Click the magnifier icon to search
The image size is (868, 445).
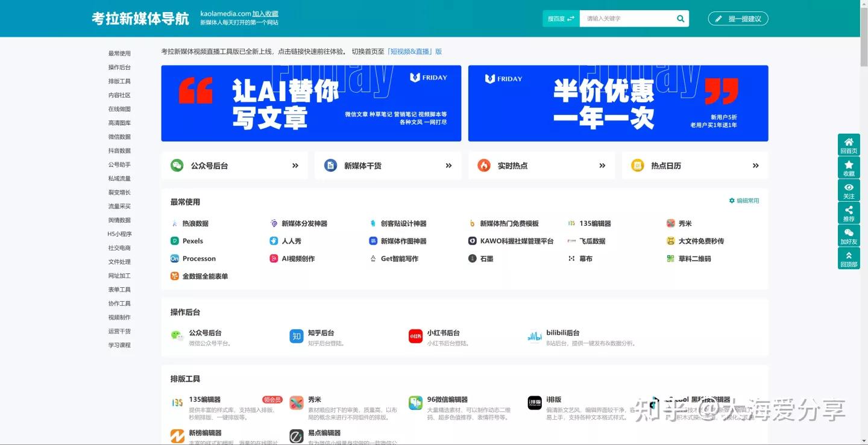pos(680,18)
